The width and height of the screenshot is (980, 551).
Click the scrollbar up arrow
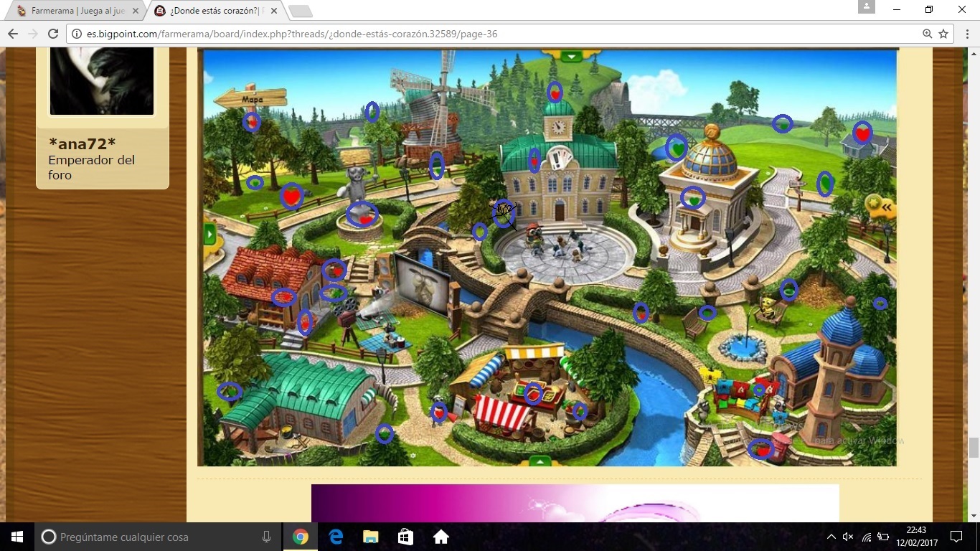pos(974,54)
